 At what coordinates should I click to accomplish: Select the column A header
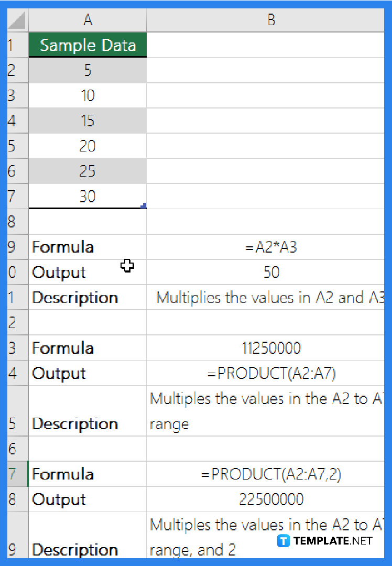coord(88,20)
